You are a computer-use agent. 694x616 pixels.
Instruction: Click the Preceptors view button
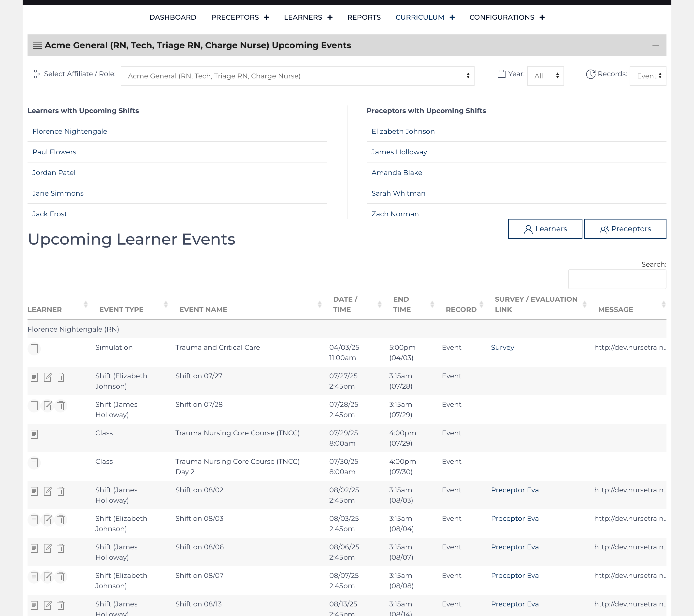625,229
